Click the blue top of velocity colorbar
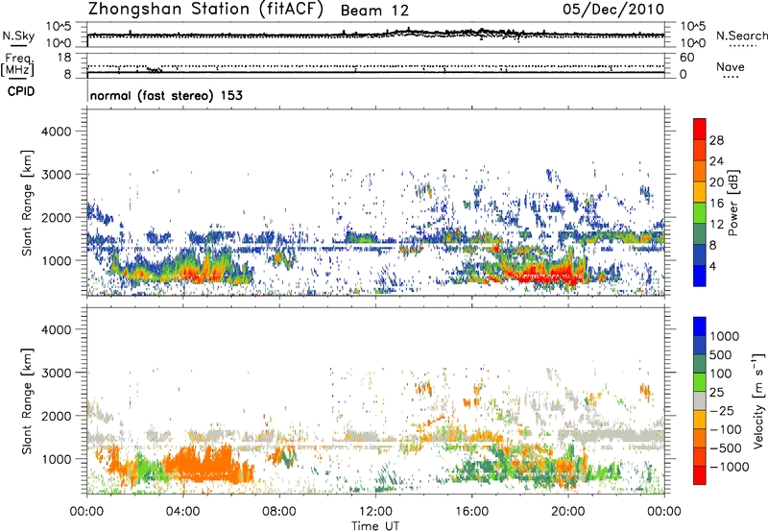This screenshot has width=768, height=532. [x=700, y=326]
